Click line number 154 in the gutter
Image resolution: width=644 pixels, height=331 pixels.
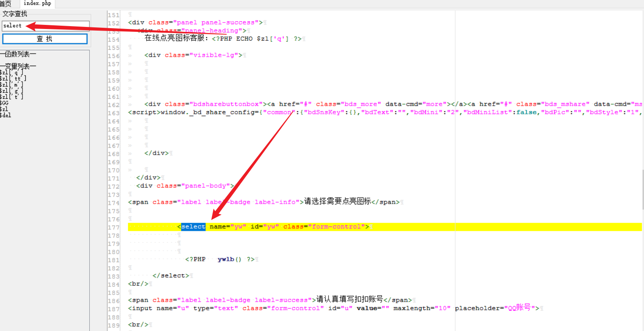pos(114,40)
